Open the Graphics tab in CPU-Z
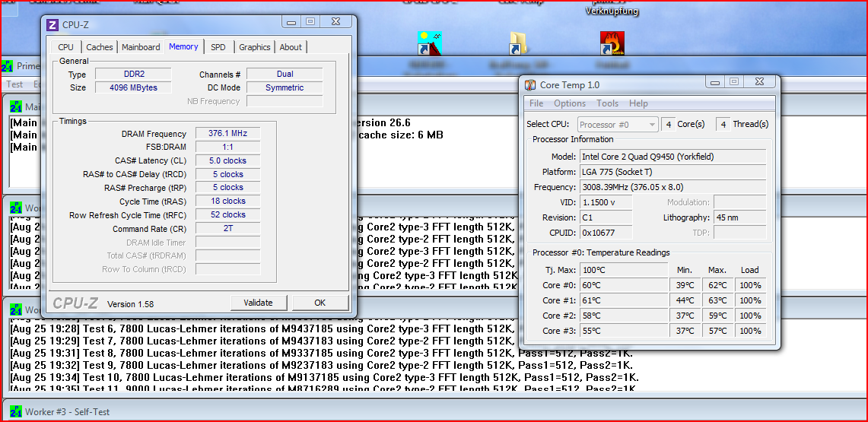Image resolution: width=868 pixels, height=422 pixels. (x=255, y=47)
